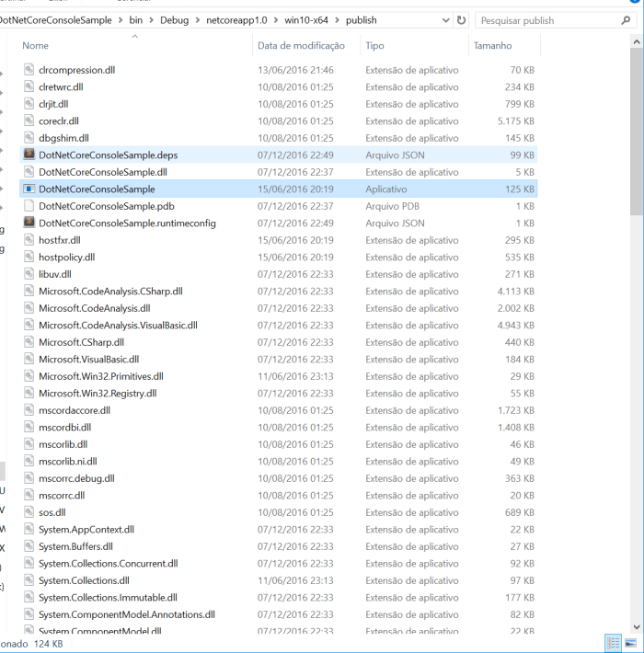Screen dimensions: 644x653
Task: Refresh the publish folder view
Action: 461,20
